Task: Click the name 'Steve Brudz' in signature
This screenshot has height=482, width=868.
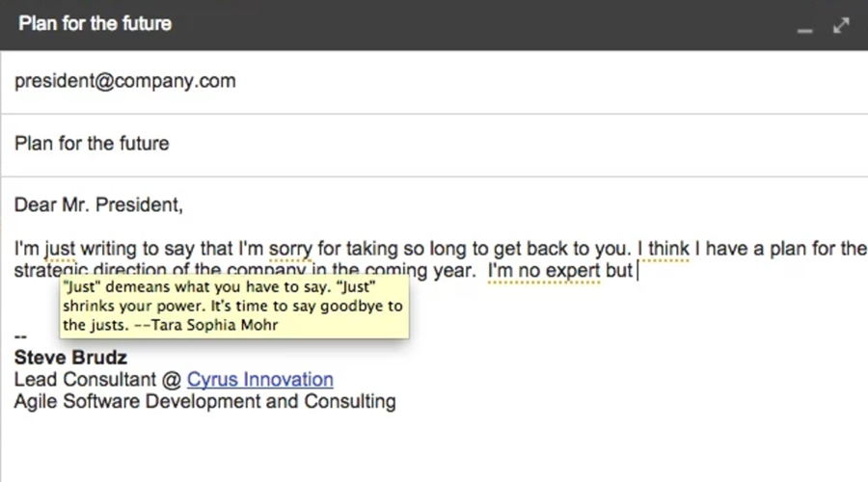Action: pyautogui.click(x=70, y=358)
